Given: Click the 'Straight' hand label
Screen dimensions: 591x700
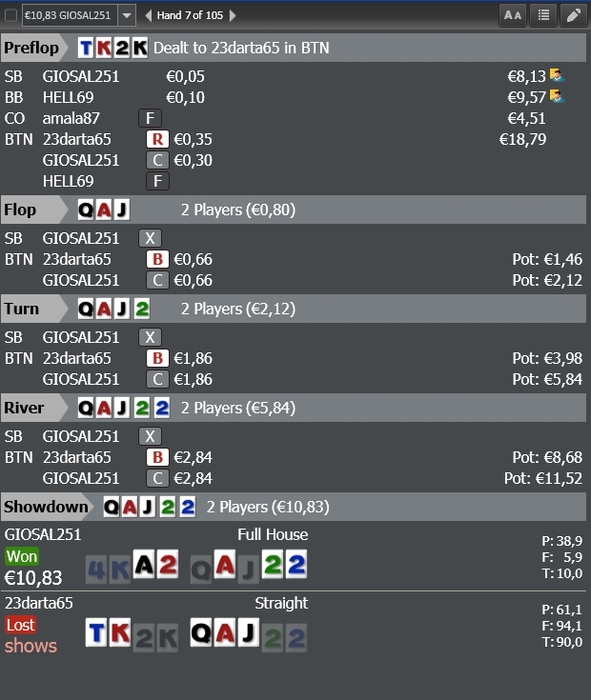Looking at the screenshot, I should click(281, 603).
